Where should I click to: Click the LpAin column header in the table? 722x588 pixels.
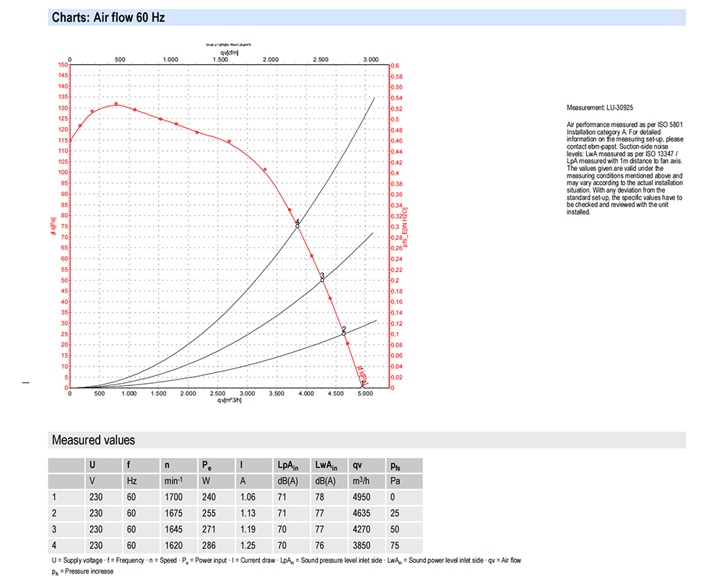[287, 465]
